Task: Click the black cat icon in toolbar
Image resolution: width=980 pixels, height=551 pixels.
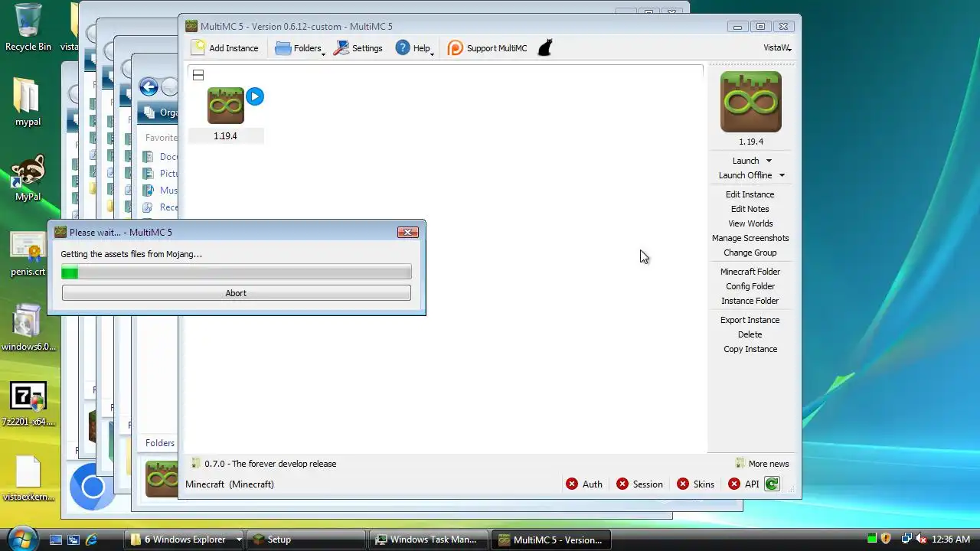Action: (545, 48)
